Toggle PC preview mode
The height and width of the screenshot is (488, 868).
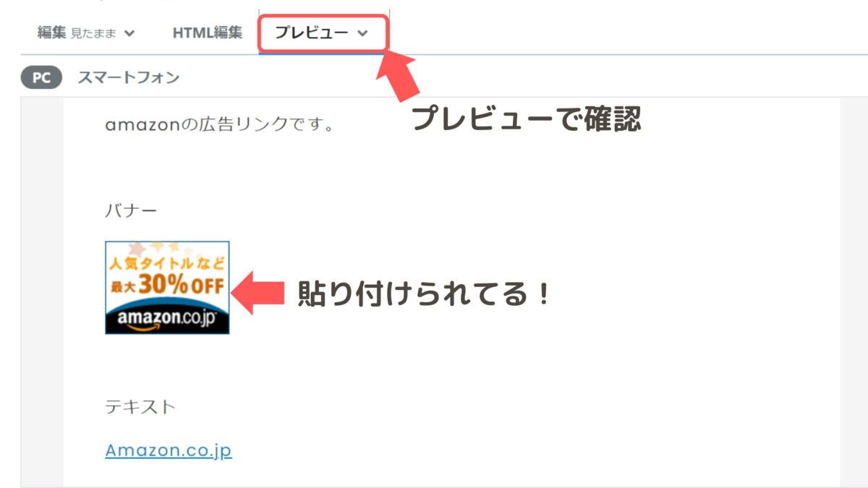(41, 77)
